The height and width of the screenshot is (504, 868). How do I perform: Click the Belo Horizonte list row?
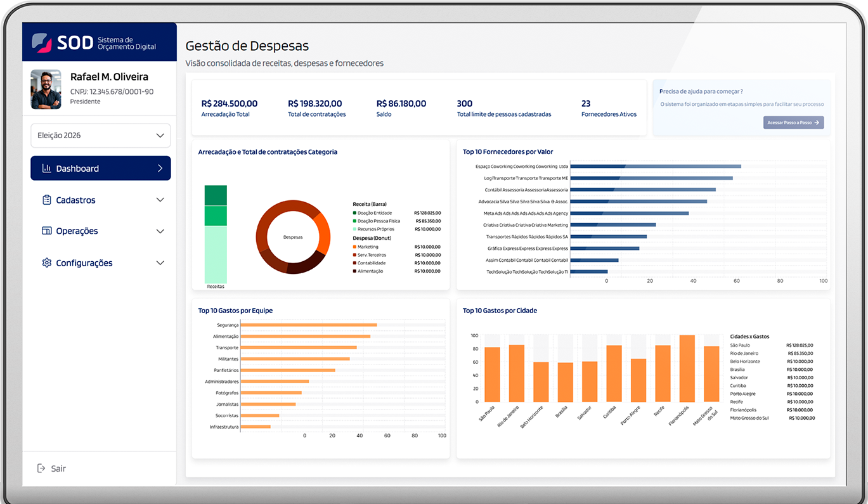(772, 361)
